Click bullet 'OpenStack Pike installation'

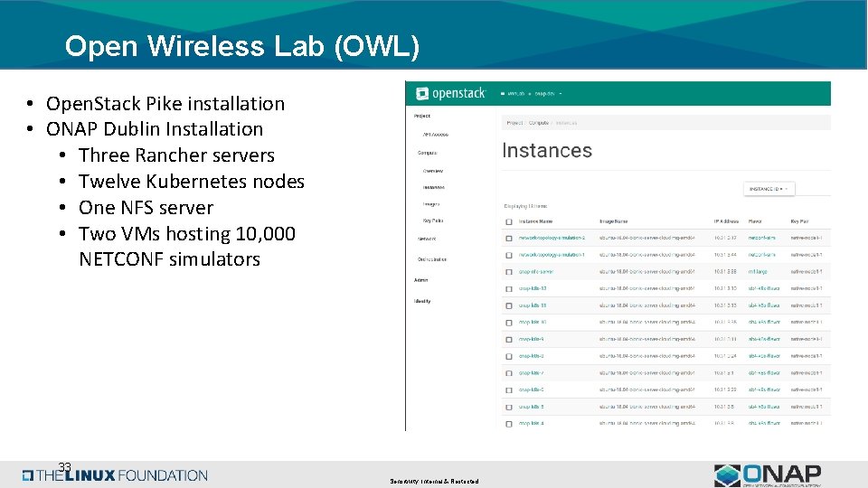pyautogui.click(x=165, y=104)
